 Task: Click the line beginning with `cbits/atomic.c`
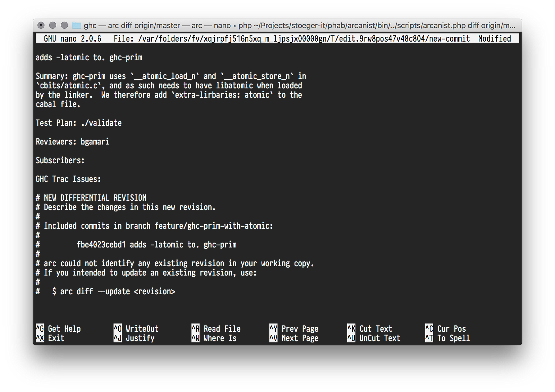click(x=169, y=86)
